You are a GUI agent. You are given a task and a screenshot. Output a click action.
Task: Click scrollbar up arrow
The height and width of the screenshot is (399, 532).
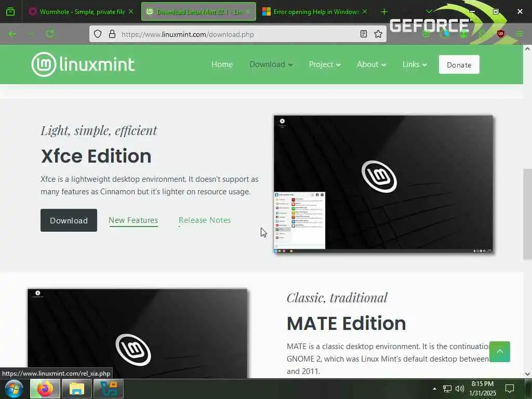click(x=528, y=49)
